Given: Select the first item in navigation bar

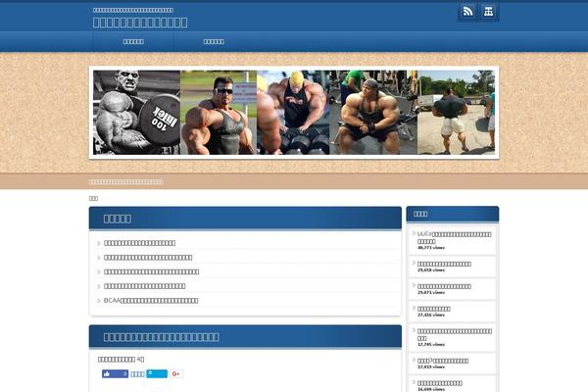Looking at the screenshot, I should point(133,41).
